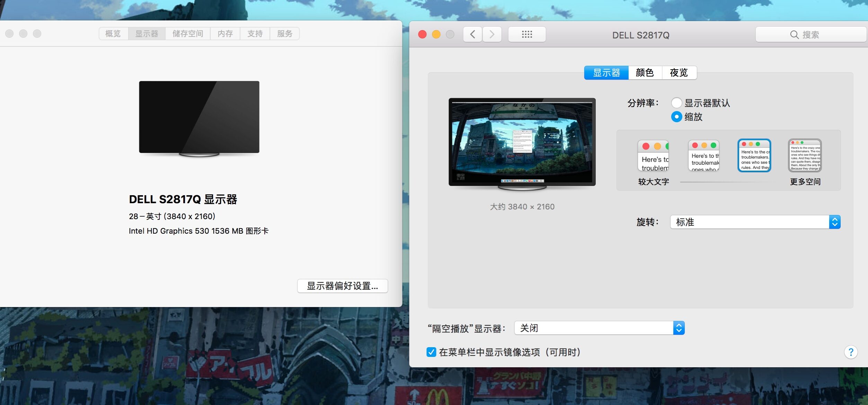
Task: Choose the 更多空间 scaling thumbnail
Action: [x=805, y=155]
